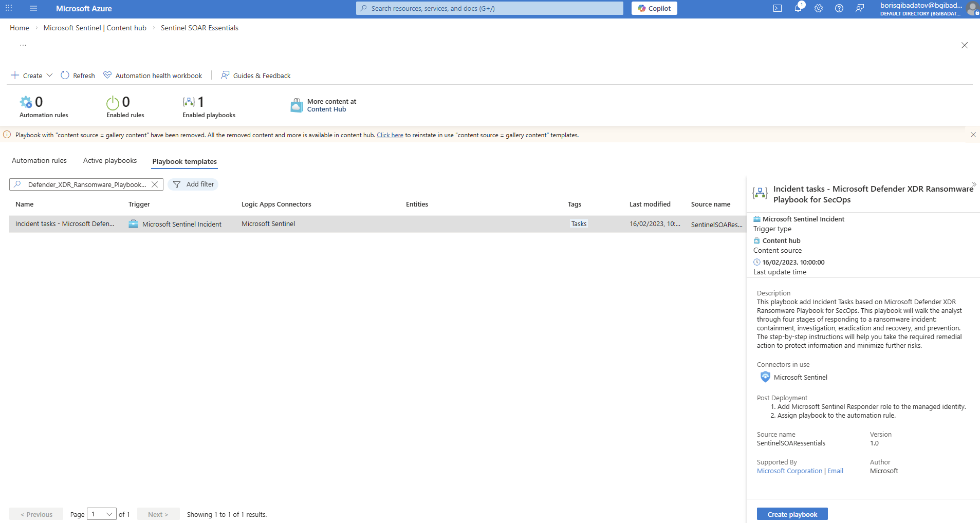The width and height of the screenshot is (980, 523).
Task: Open the Microsoft Corporation support link
Action: [x=789, y=471]
